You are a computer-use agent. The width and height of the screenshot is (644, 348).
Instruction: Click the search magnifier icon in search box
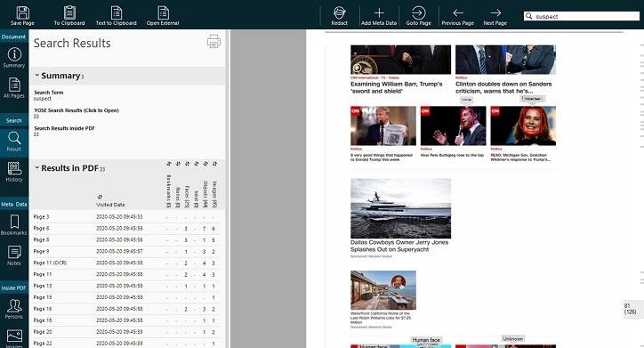[529, 16]
